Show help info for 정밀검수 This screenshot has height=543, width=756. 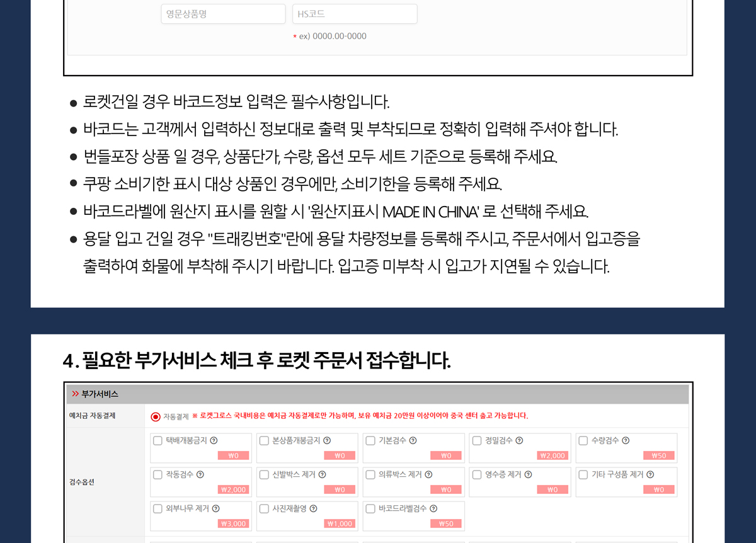pyautogui.click(x=519, y=441)
